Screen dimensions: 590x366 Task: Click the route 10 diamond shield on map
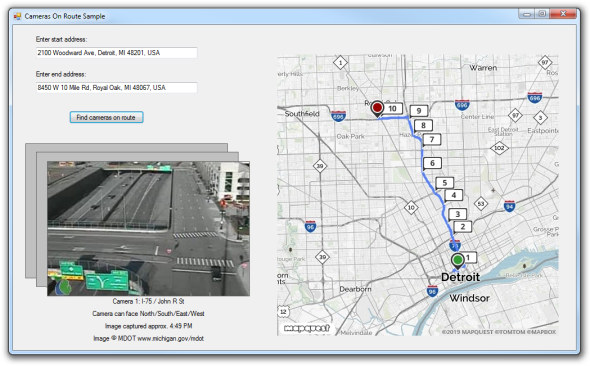[x=411, y=207]
